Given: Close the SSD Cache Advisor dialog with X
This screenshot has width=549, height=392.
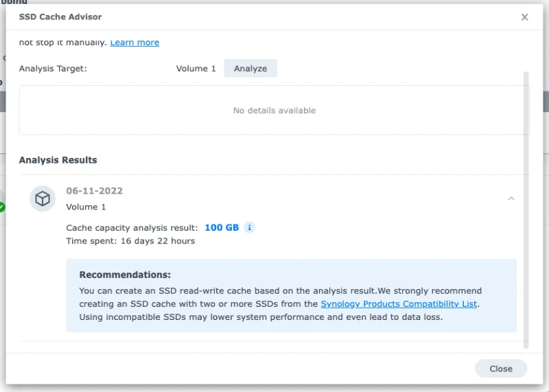Looking at the screenshot, I should [524, 17].
